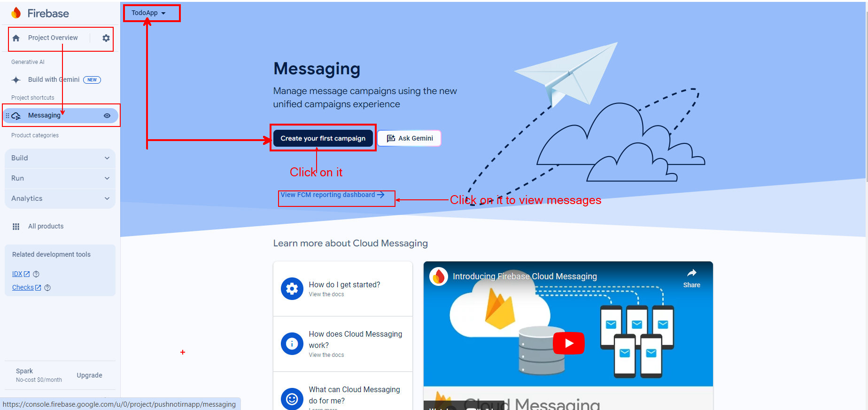Click the Firebase wordmark text

48,13
